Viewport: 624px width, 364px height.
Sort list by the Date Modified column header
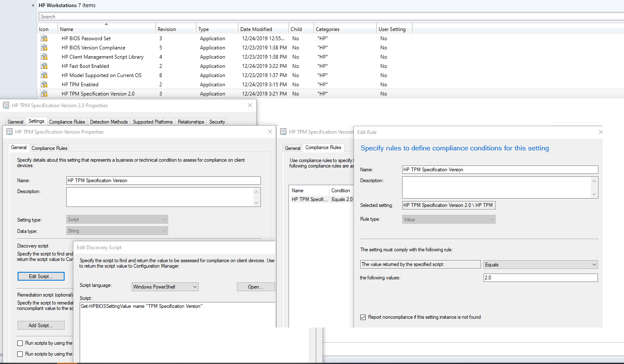[263, 29]
